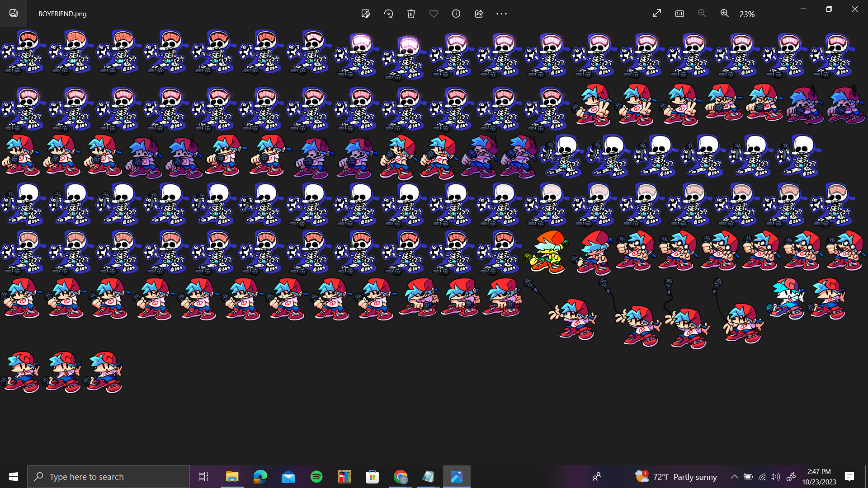
Task: Click the Edit image icon
Action: click(366, 14)
